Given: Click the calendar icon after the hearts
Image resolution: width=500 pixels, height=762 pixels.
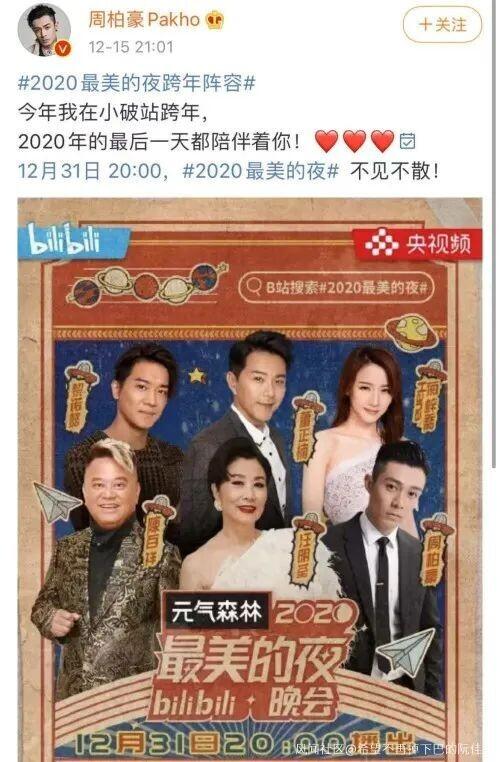Looking at the screenshot, I should [x=407, y=140].
